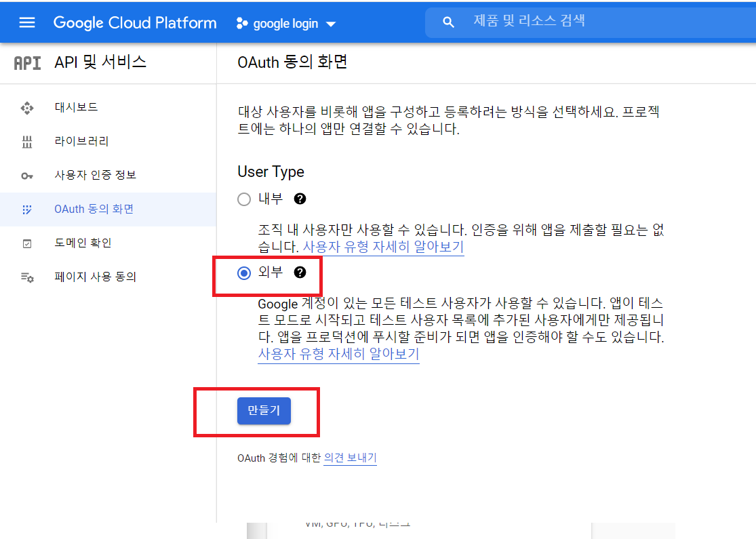
Task: Click the 페이지 사용 동의 settings icon
Action: click(27, 278)
